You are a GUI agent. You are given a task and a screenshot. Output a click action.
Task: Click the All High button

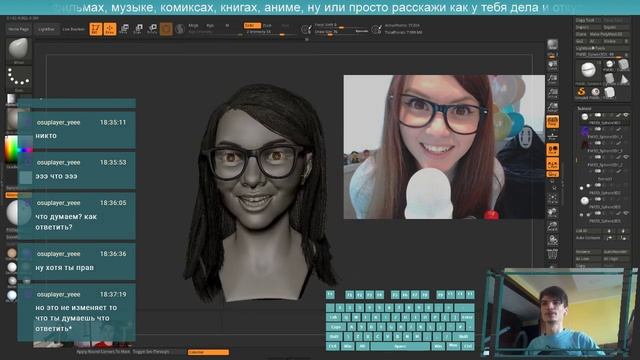pyautogui.click(x=616, y=259)
